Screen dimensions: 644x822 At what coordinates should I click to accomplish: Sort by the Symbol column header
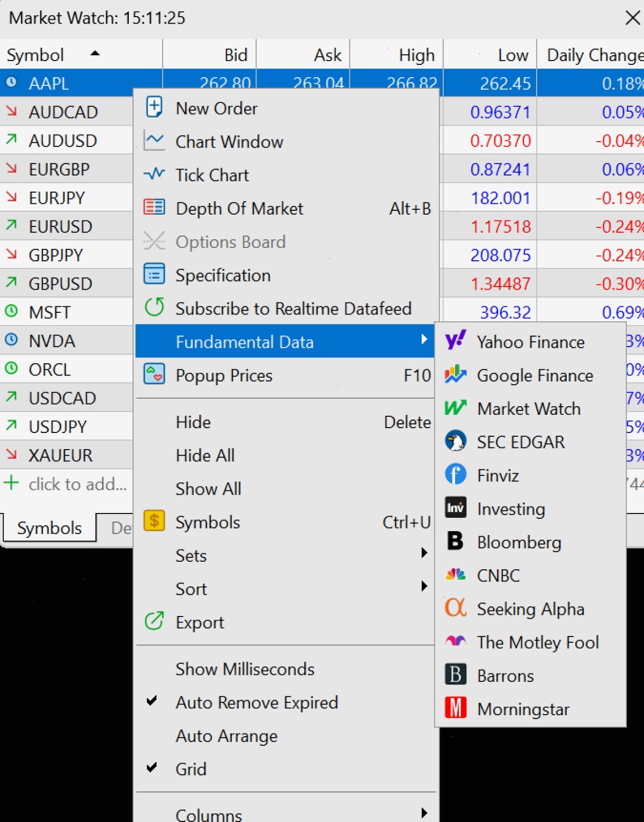pos(81,55)
